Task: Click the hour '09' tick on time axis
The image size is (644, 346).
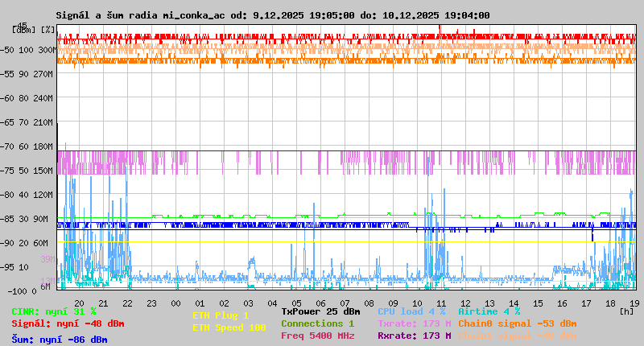Action: click(393, 303)
